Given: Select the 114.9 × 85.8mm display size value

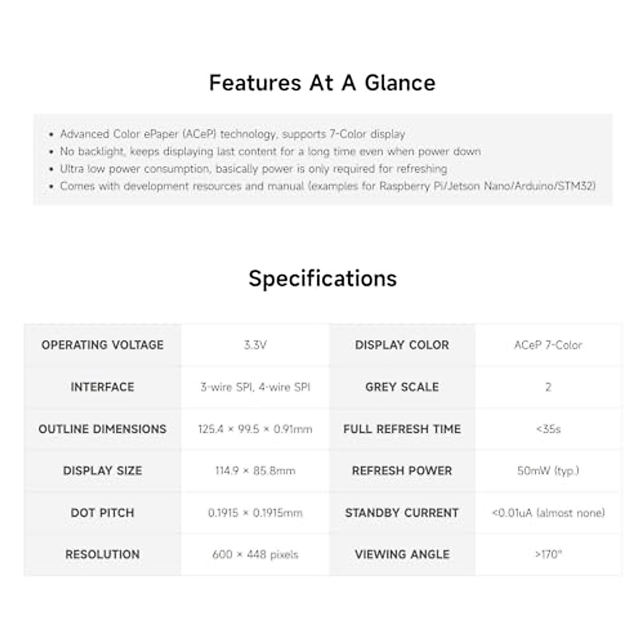Looking at the screenshot, I should click(x=255, y=471).
